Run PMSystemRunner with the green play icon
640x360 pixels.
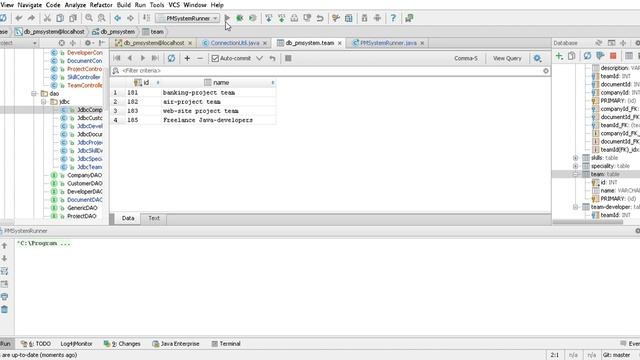pos(227,18)
